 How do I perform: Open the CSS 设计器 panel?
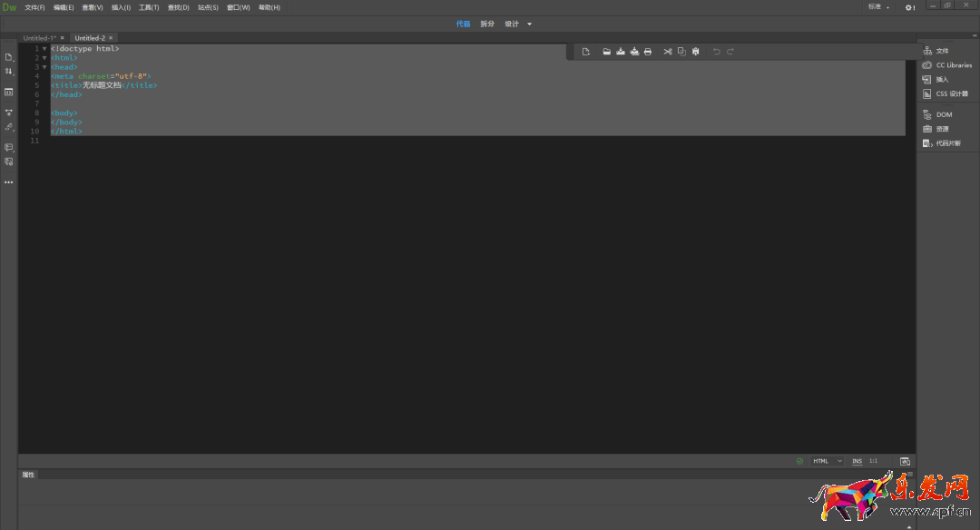pyautogui.click(x=951, y=93)
